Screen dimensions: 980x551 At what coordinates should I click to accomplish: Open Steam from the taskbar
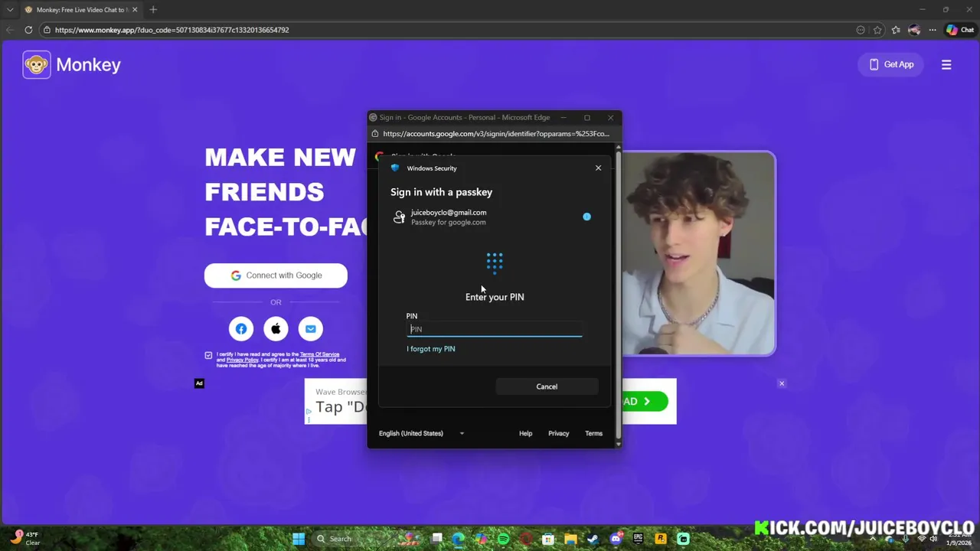coord(593,539)
